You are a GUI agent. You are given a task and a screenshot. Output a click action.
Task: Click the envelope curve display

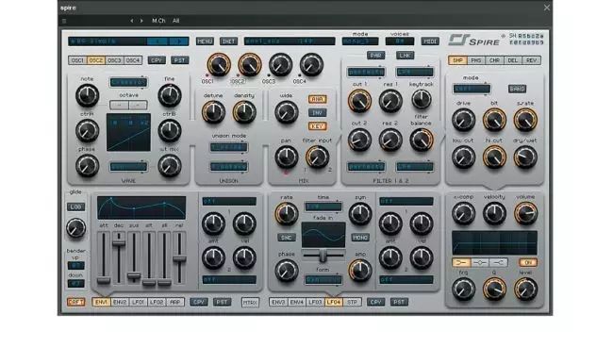(x=141, y=208)
